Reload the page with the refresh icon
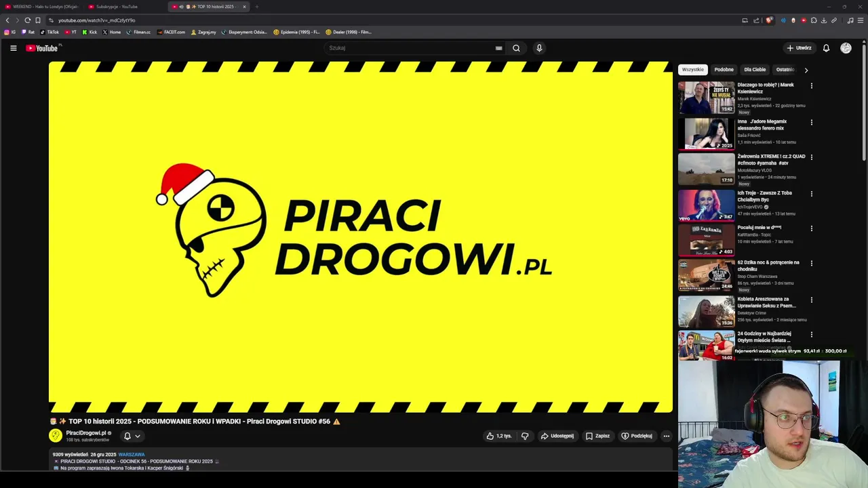This screenshot has height=488, width=868. pyautogui.click(x=27, y=20)
